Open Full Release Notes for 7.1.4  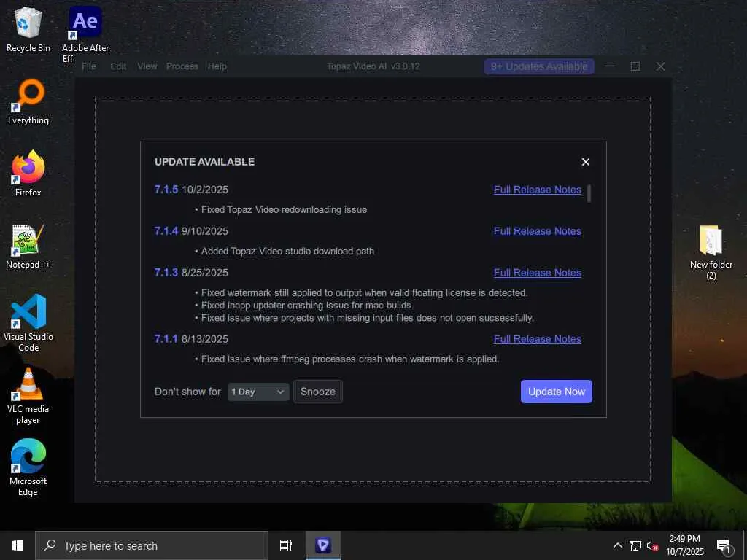coord(538,231)
